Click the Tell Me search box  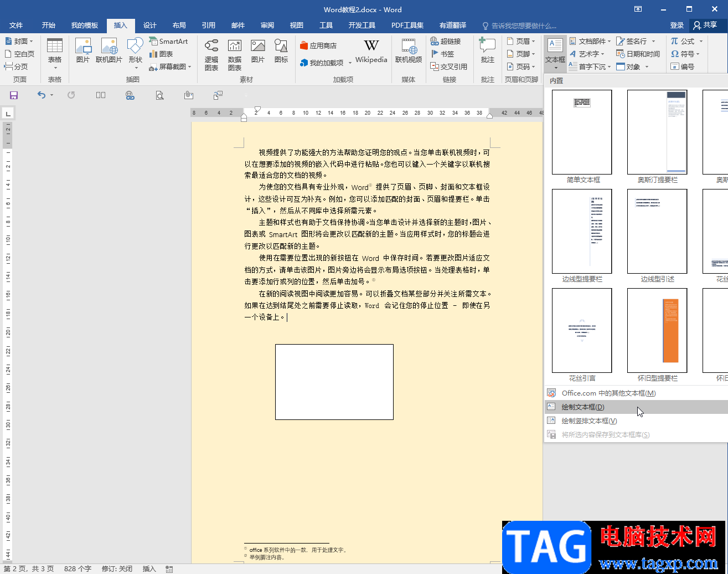coord(520,25)
